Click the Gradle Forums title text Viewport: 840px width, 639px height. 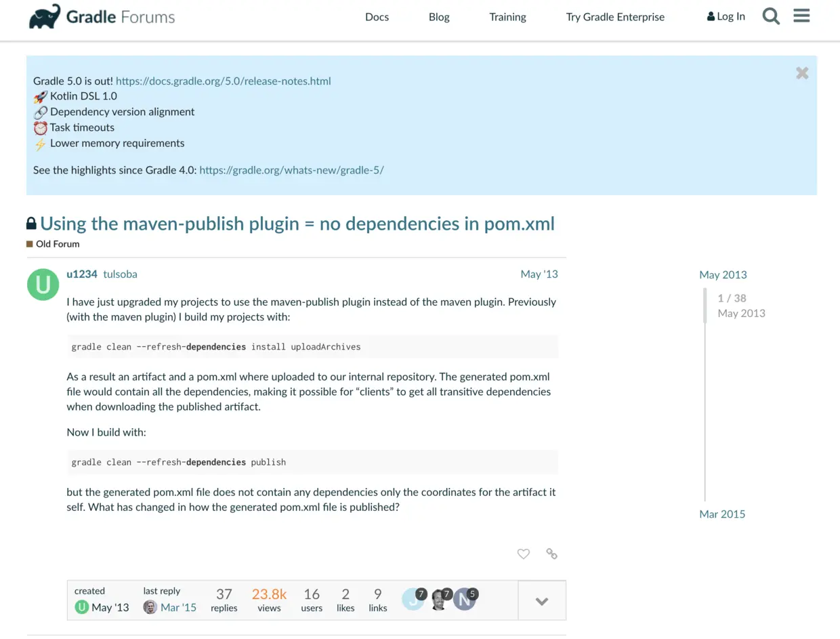tap(121, 17)
